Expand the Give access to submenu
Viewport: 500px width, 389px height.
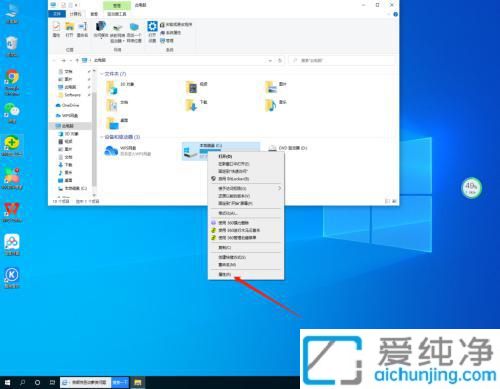[x=246, y=188]
